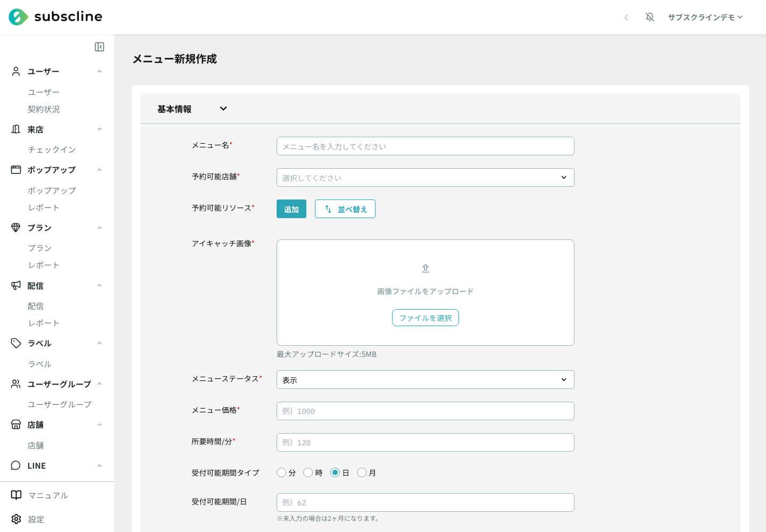The height and width of the screenshot is (532, 766).
Task: Collapse the ポップアップ section chevron
Action: point(99,170)
